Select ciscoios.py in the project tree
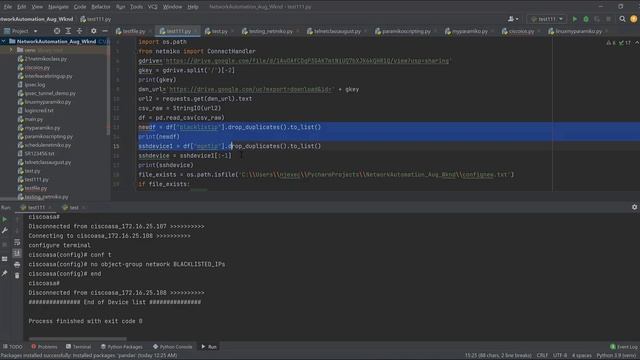Screen dimensions: 640x360 click(x=37, y=67)
